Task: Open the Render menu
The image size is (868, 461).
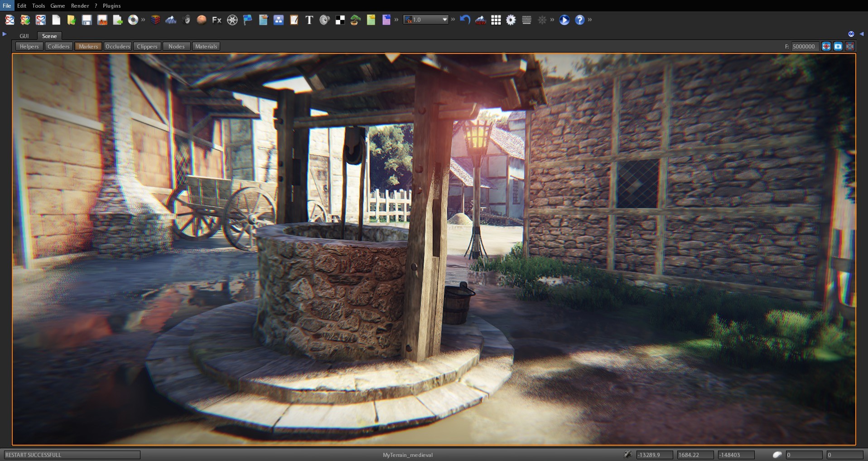Action: click(80, 6)
